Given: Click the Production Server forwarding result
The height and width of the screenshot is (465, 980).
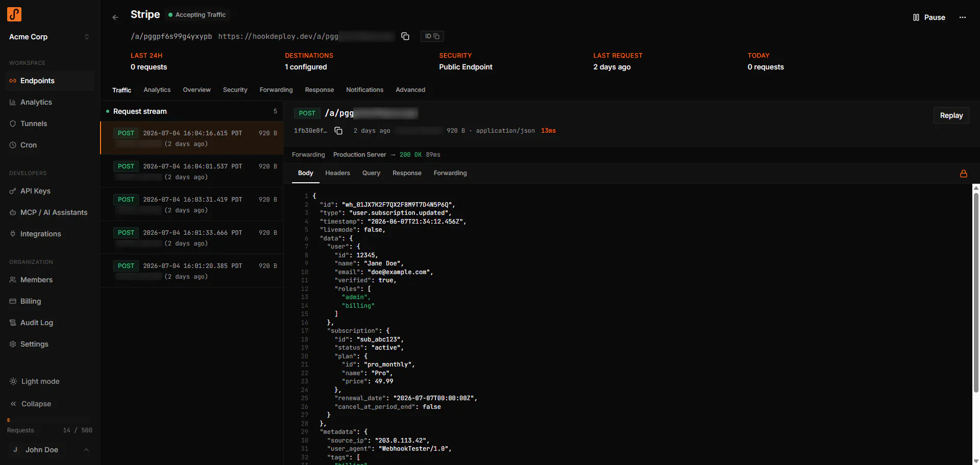Looking at the screenshot, I should pyautogui.click(x=386, y=155).
